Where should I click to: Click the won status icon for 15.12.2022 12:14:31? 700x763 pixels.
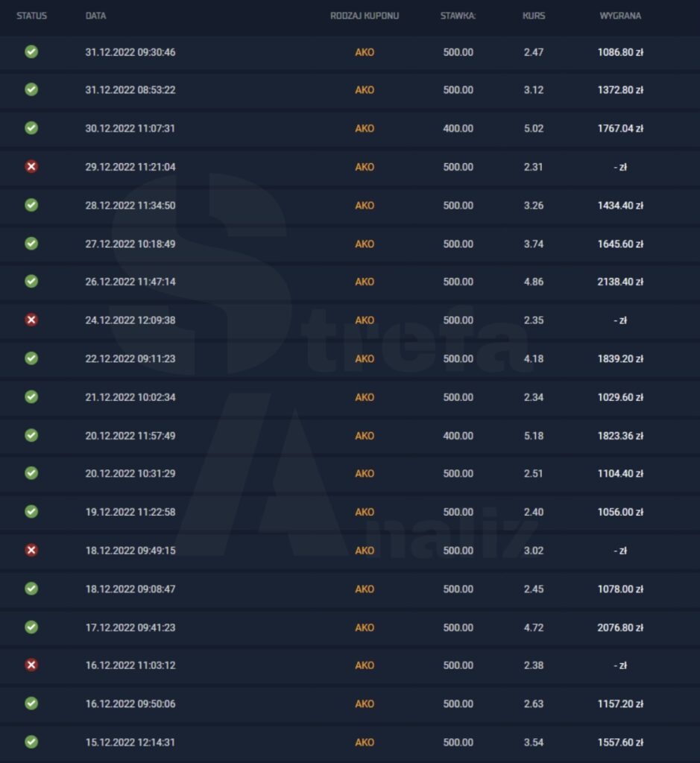31,741
